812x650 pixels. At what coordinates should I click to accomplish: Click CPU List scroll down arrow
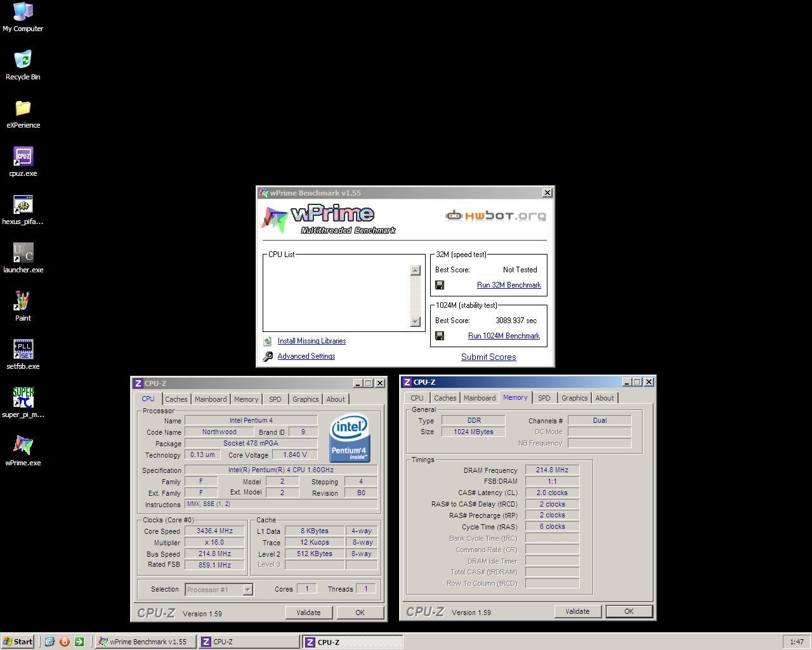[x=416, y=321]
